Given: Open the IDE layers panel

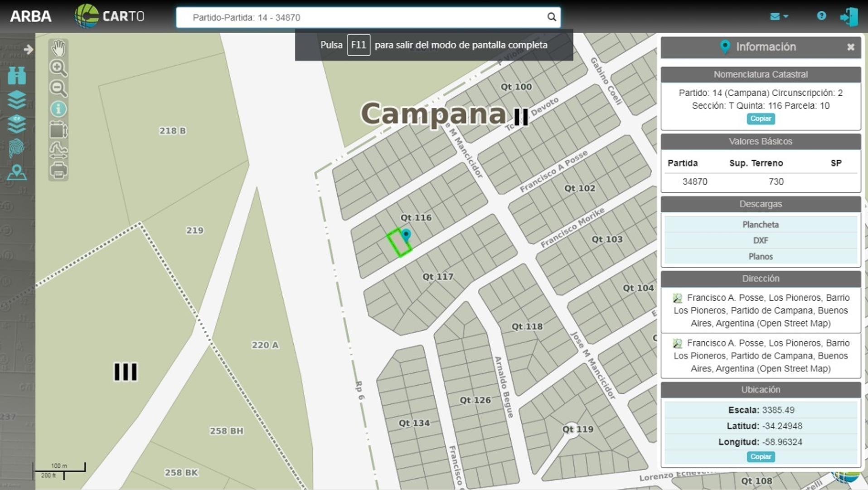Looking at the screenshot, I should [17, 124].
